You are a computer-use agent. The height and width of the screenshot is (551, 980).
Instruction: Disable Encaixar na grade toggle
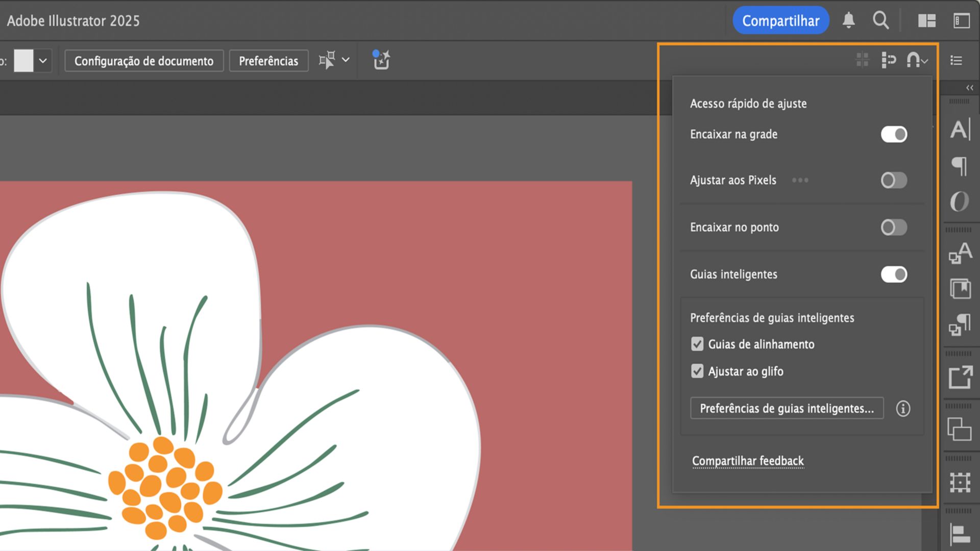click(x=894, y=134)
